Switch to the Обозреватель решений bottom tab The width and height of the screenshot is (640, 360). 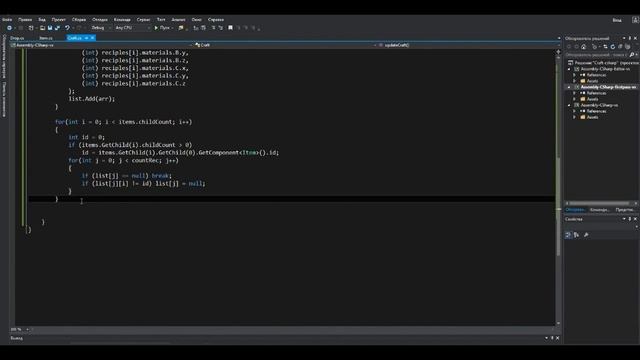point(576,210)
